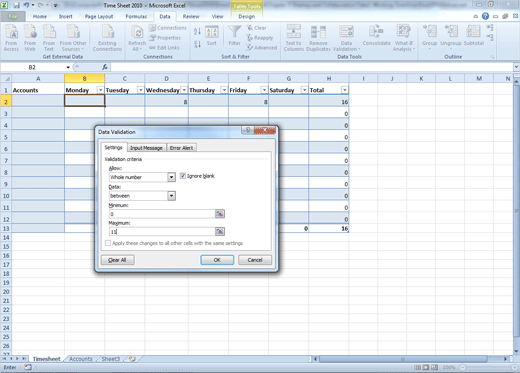Click the From Text import icon

[x=49, y=38]
